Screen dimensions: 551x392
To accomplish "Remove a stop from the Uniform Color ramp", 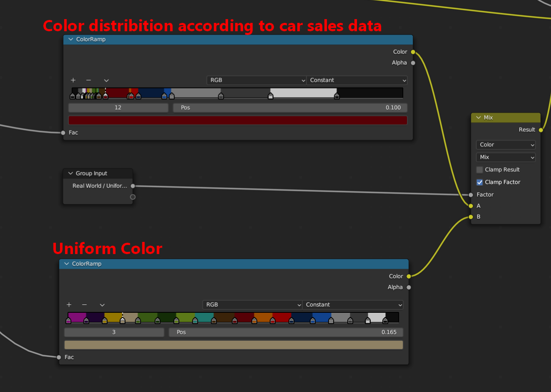I will (84, 305).
